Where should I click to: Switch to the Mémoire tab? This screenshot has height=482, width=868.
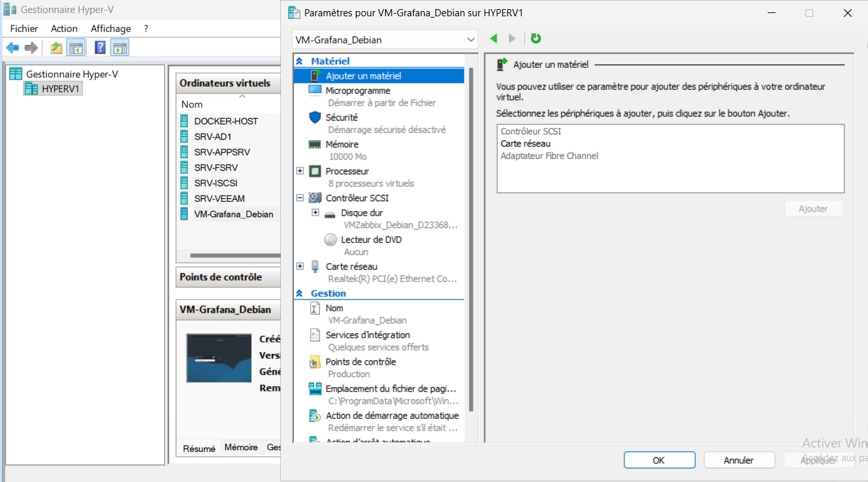pos(241,447)
